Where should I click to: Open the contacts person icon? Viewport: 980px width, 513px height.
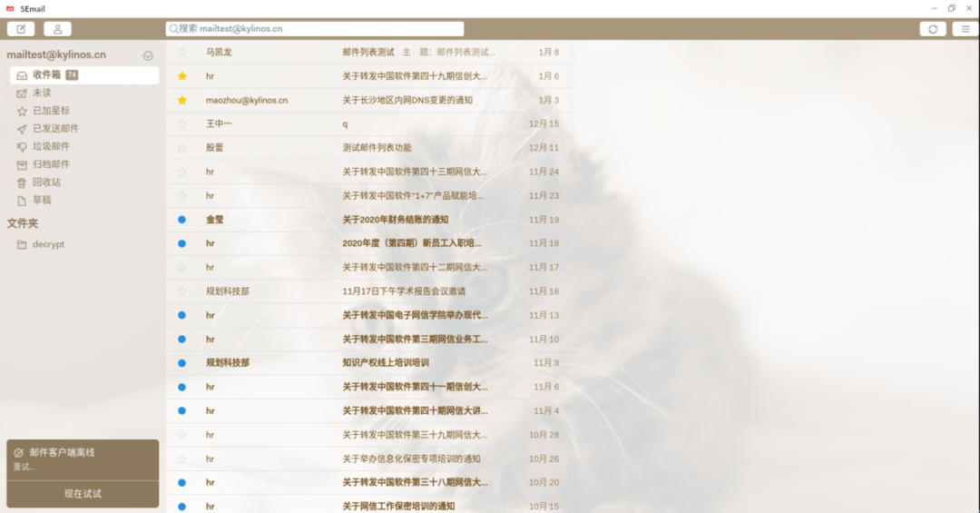[57, 29]
